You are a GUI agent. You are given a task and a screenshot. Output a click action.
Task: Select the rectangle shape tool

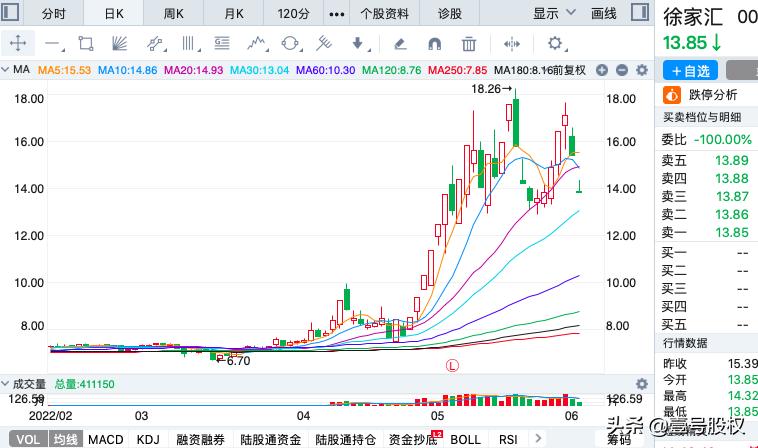86,43
